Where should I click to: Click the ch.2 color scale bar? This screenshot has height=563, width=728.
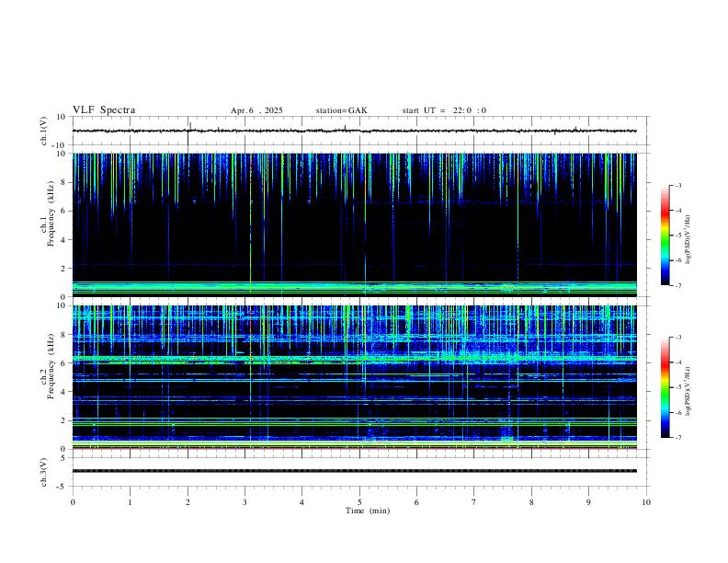pyautogui.click(x=665, y=387)
